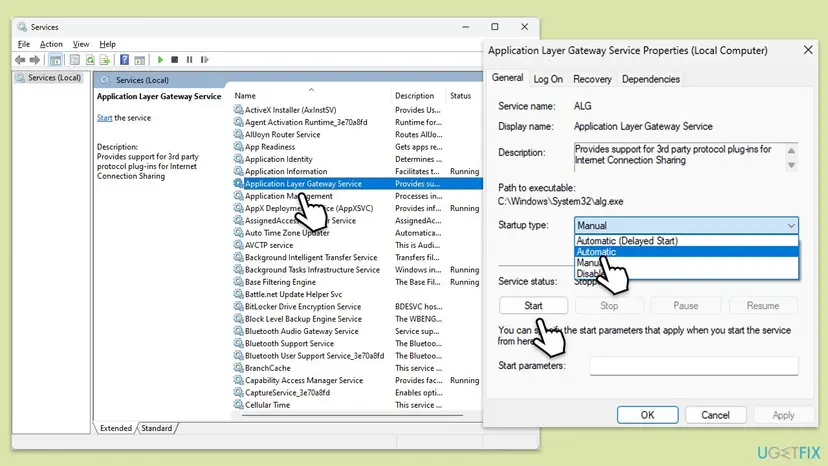
Task: Switch to the Recovery tab
Action: pos(592,79)
